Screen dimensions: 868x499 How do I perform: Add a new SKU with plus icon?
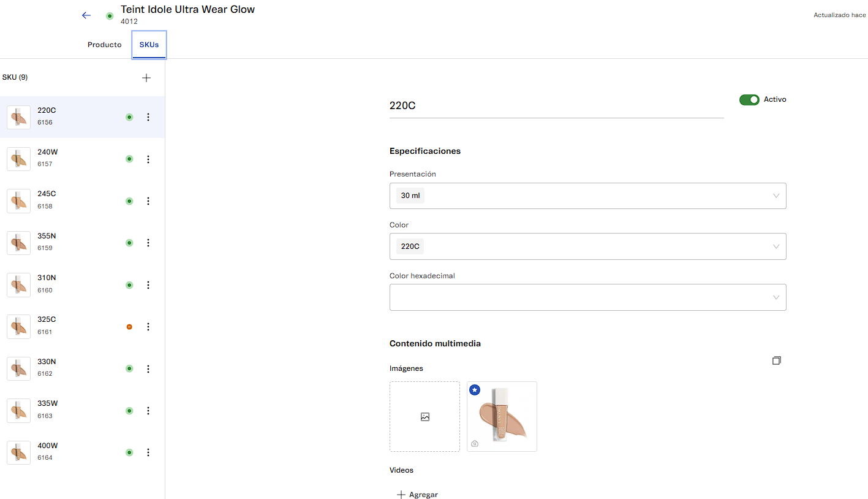click(x=146, y=78)
